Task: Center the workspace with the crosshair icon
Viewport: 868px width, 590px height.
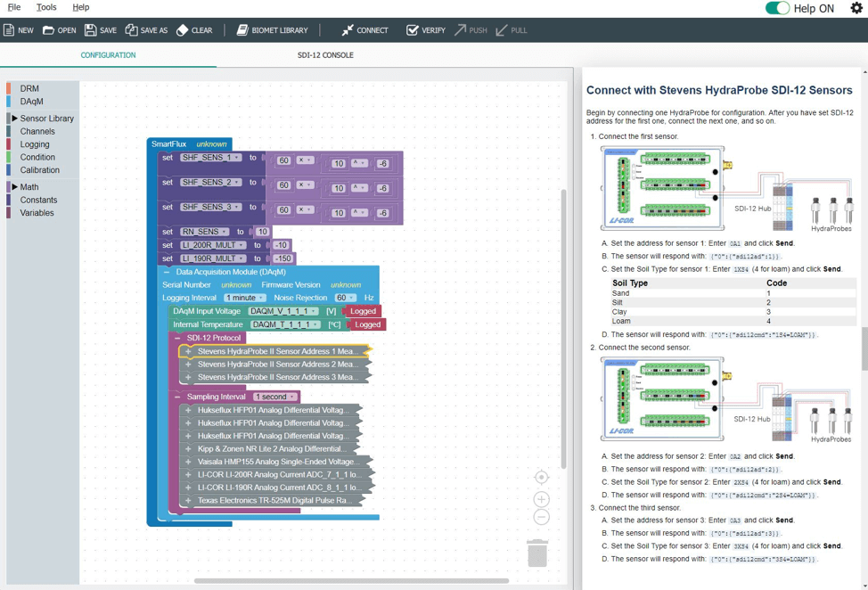Action: pos(542,477)
